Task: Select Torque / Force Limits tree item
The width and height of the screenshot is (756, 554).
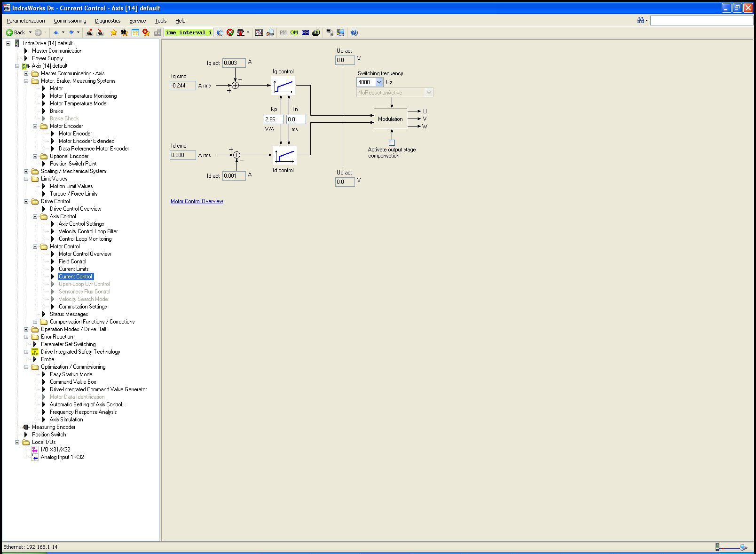Action: pyautogui.click(x=73, y=194)
